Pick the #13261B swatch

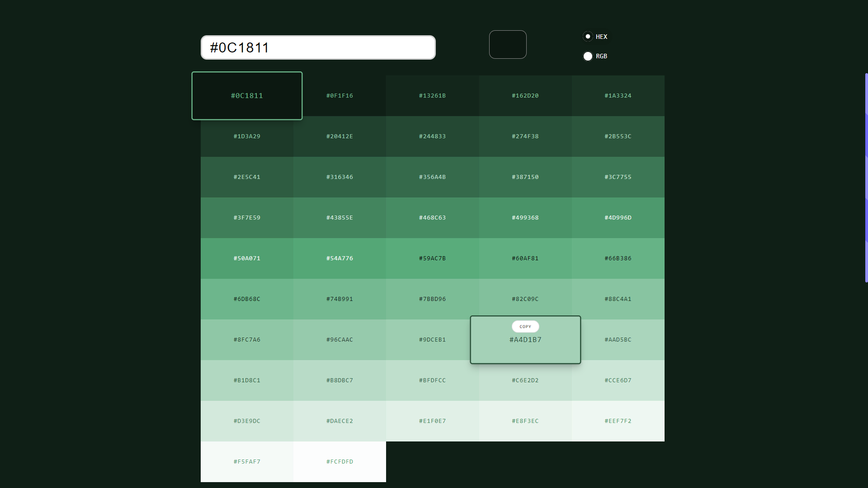pos(433,96)
